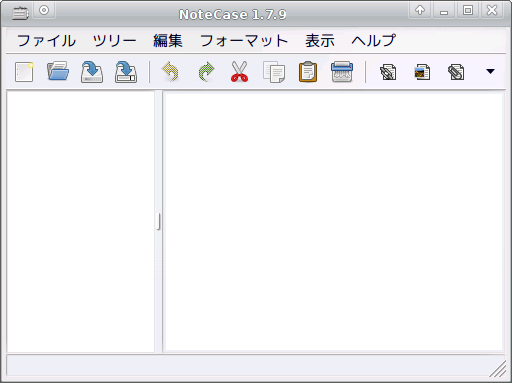Click the window resize grip corner
This screenshot has width=512, height=383.
(x=498, y=369)
